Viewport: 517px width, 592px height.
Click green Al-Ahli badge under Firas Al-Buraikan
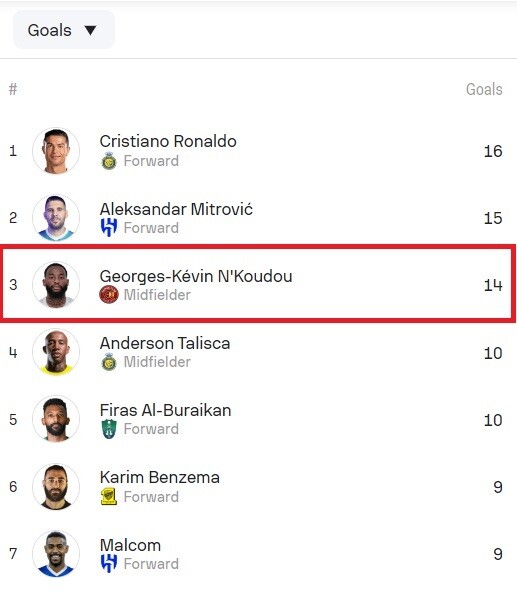[x=109, y=429]
